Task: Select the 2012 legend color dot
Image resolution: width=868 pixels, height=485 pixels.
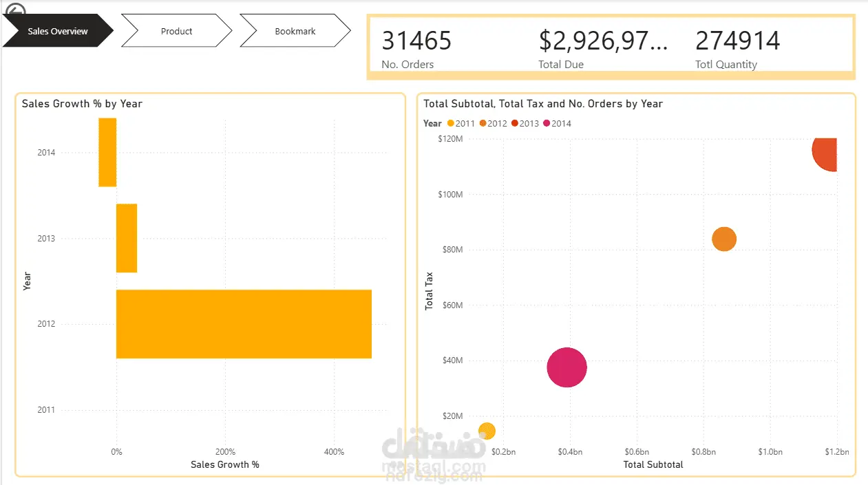Action: pyautogui.click(x=483, y=124)
